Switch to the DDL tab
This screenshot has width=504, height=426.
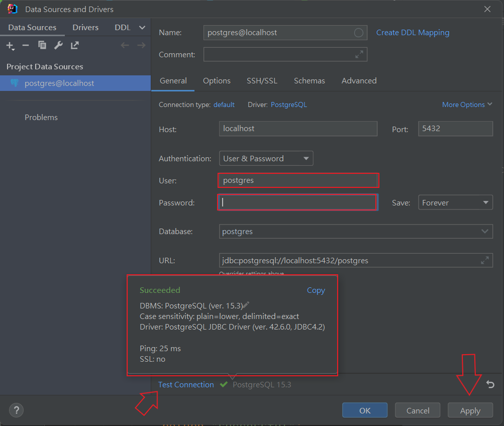[123, 28]
